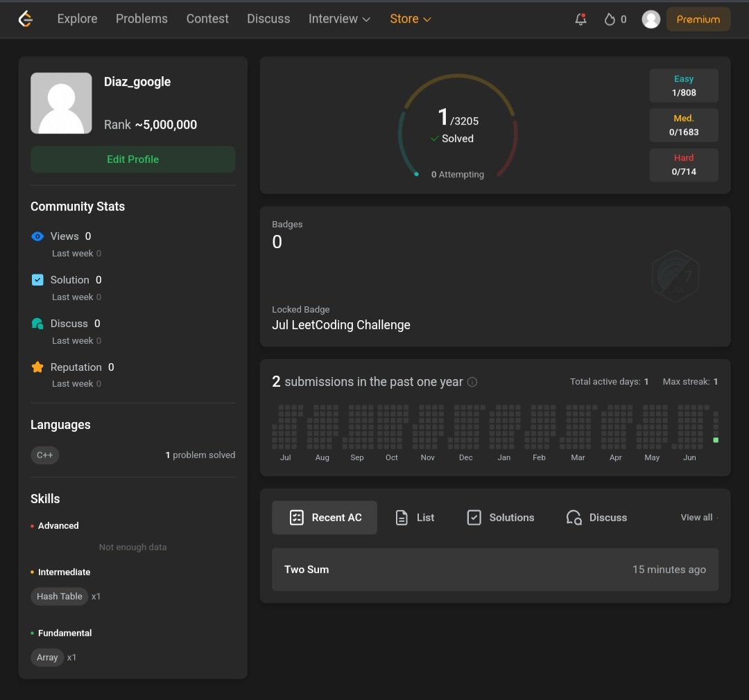Select the Med. 0/1683 difficulty card
This screenshot has height=700, width=749.
tap(684, 125)
